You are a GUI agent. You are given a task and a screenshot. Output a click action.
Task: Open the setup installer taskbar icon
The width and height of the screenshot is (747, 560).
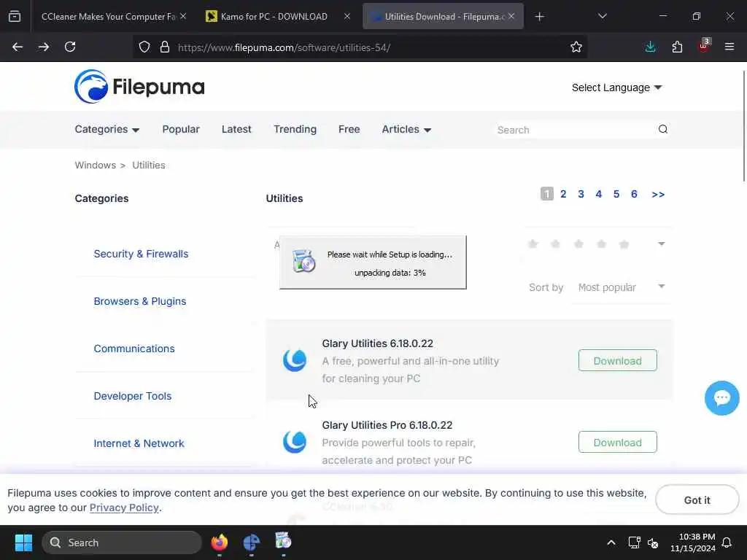(283, 542)
